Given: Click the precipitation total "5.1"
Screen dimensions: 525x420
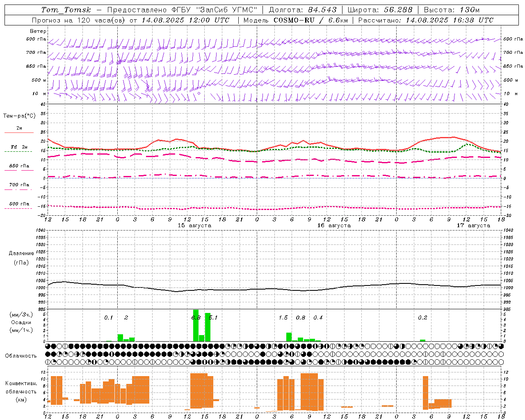Looking at the screenshot, I should pyautogui.click(x=213, y=317).
